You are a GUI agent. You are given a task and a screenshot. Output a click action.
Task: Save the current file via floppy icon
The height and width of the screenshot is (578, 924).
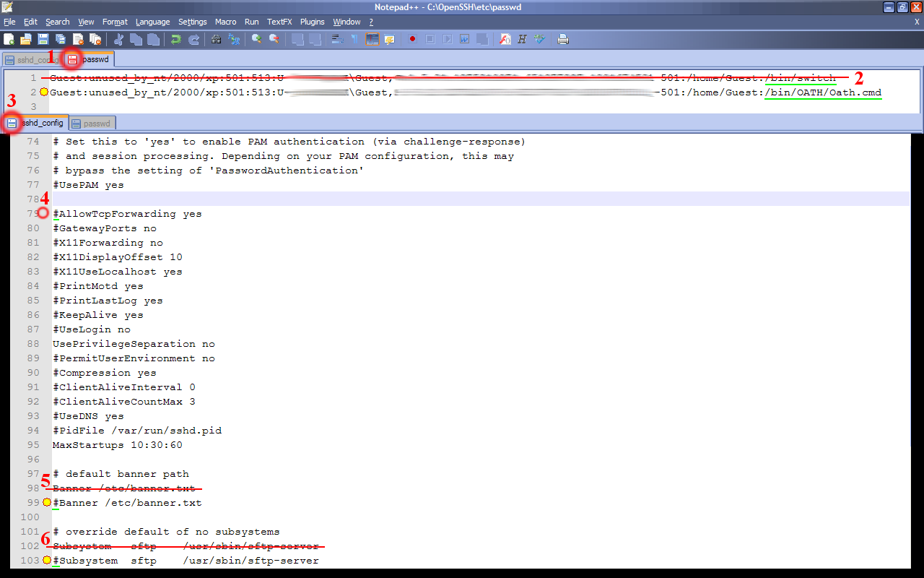[x=43, y=39]
